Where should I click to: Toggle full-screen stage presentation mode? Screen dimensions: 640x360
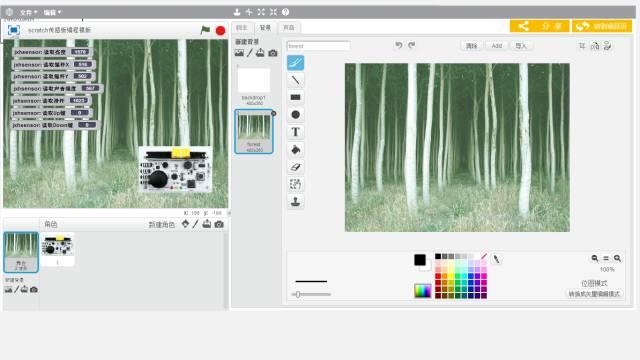[x=13, y=30]
